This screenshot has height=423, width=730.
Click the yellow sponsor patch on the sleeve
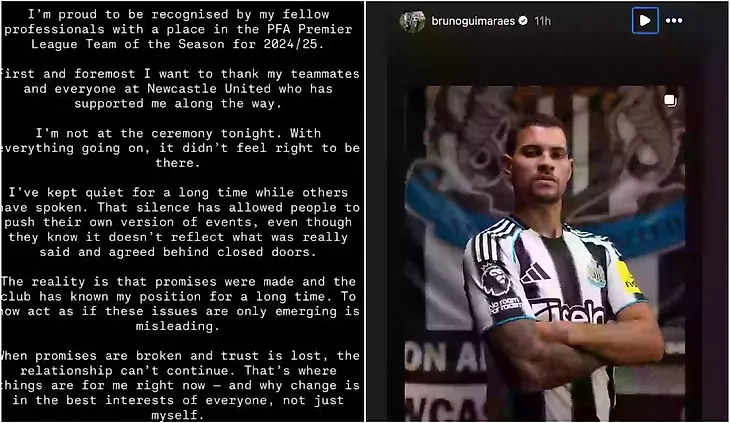pos(628,277)
